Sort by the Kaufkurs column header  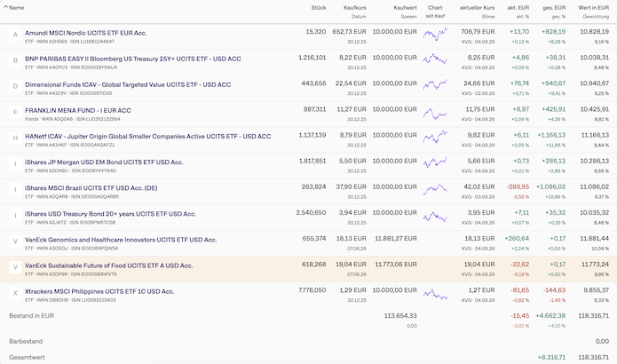pos(355,7)
